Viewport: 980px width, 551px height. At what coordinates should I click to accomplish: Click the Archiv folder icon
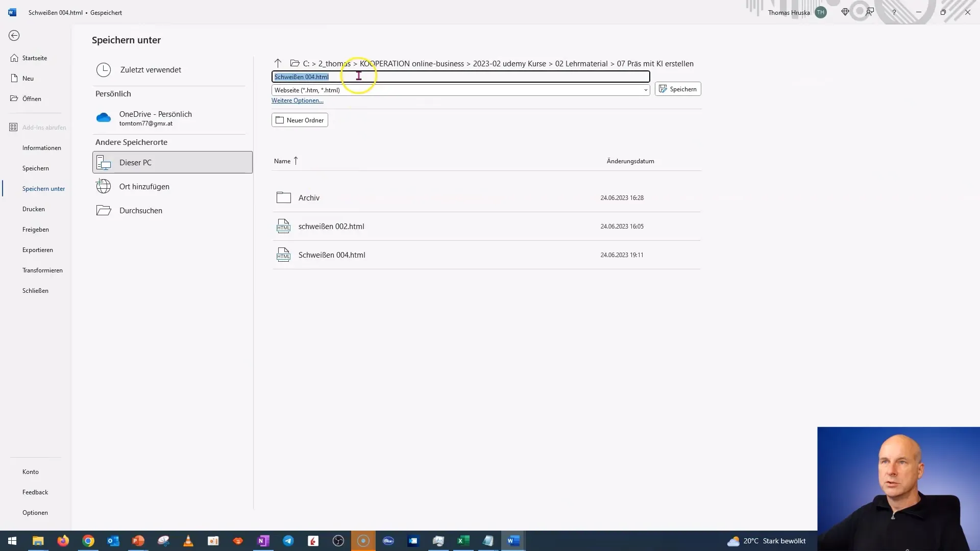coord(283,197)
